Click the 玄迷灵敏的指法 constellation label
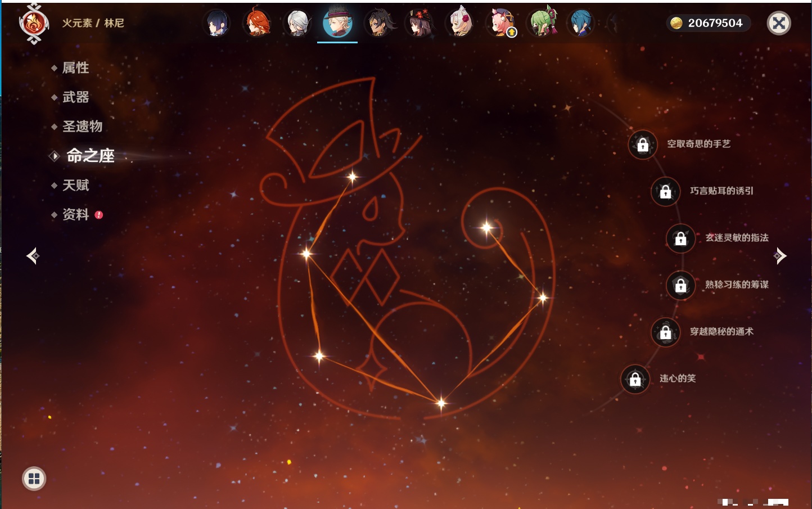The image size is (812, 509). (x=737, y=237)
